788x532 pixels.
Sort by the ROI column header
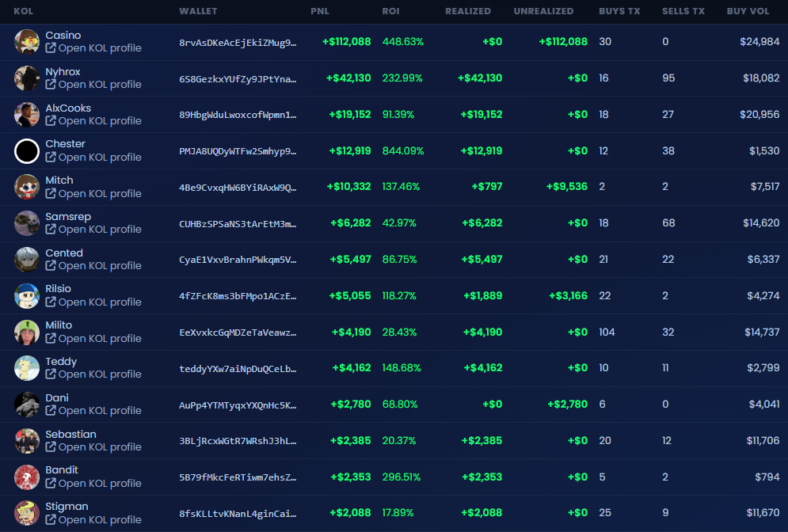point(390,11)
